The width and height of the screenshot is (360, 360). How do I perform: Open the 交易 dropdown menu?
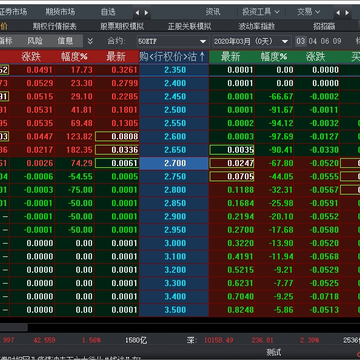[308, 12]
